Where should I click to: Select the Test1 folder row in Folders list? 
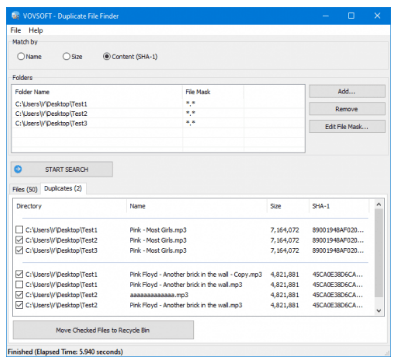pos(158,104)
